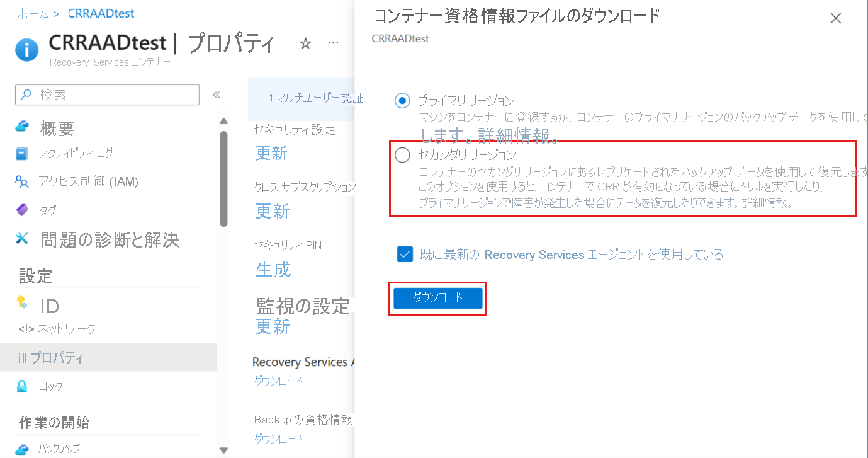Click 生成 under セキュリティ PIN
Image resolution: width=868 pixels, height=458 pixels.
[273, 269]
